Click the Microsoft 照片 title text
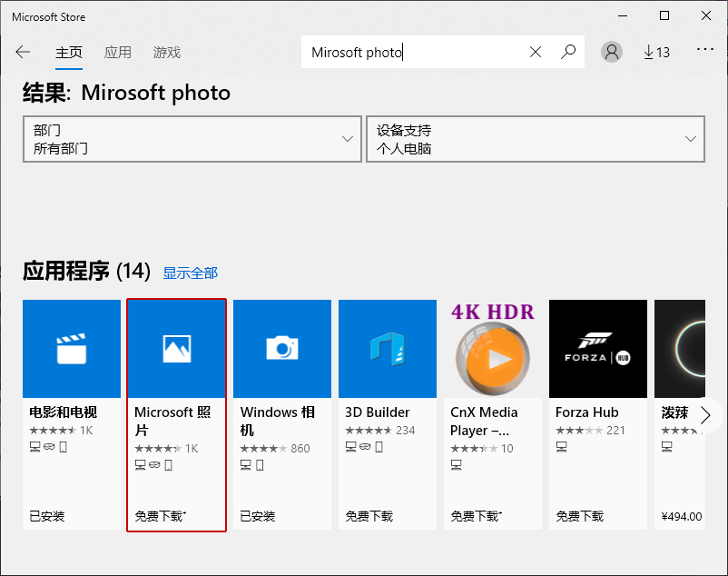The image size is (728, 576). (172, 421)
